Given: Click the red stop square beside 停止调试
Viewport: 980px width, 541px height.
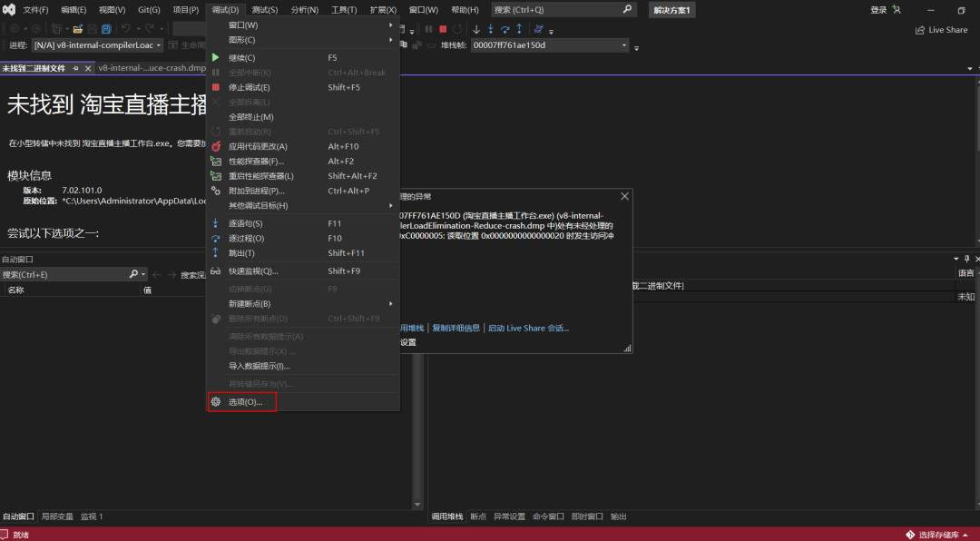Looking at the screenshot, I should tap(216, 87).
